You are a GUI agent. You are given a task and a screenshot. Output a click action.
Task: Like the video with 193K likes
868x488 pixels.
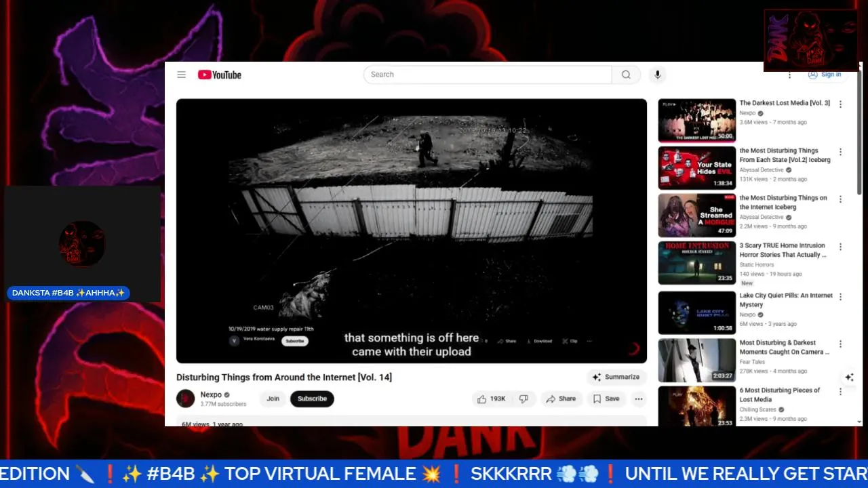tap(492, 399)
